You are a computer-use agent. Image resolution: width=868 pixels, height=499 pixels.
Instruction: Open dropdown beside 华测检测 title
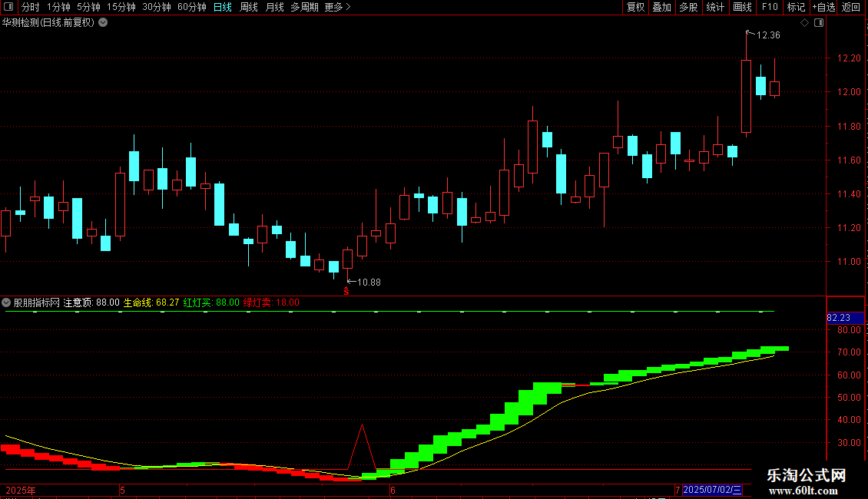[103, 23]
